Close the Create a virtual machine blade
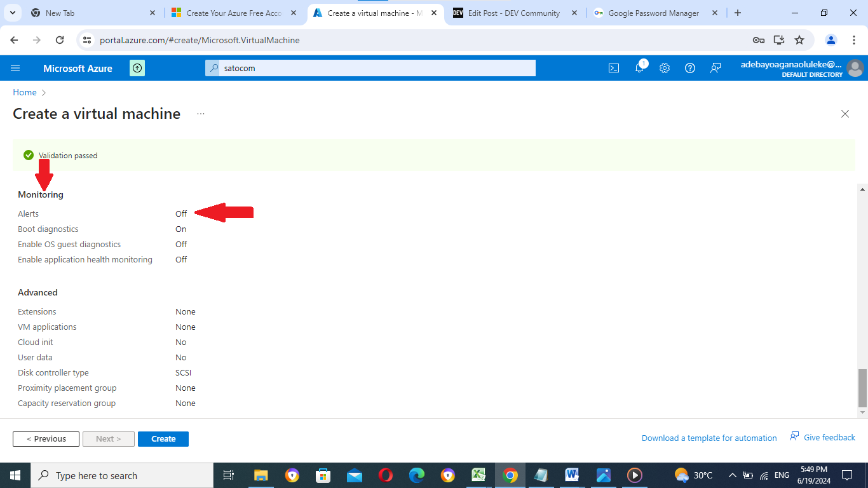This screenshot has width=868, height=488. click(x=845, y=114)
